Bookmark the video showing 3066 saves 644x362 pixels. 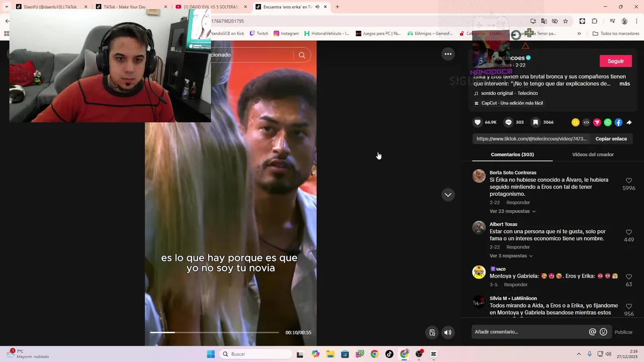tap(536, 122)
